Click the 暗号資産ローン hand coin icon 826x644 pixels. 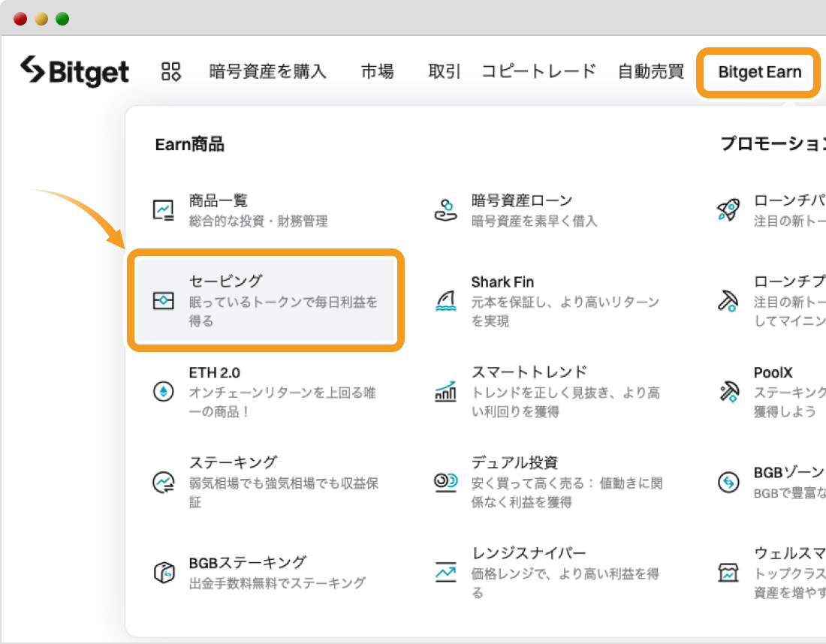pos(445,210)
